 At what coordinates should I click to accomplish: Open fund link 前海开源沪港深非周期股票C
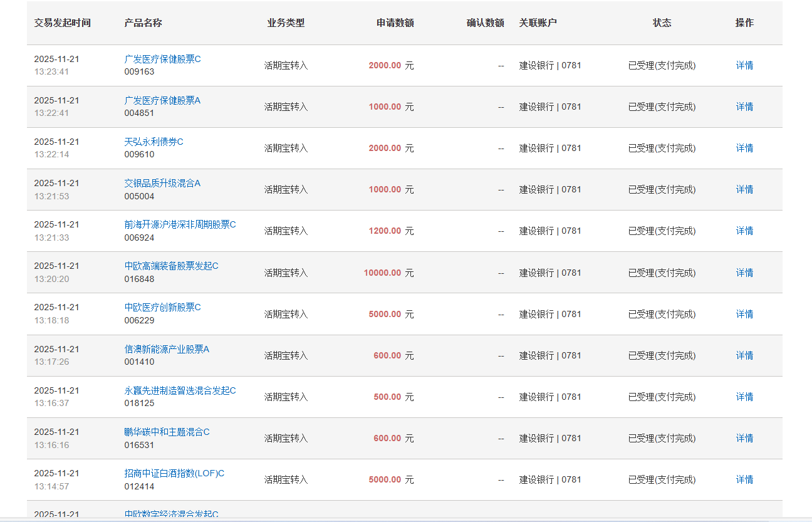point(180,224)
